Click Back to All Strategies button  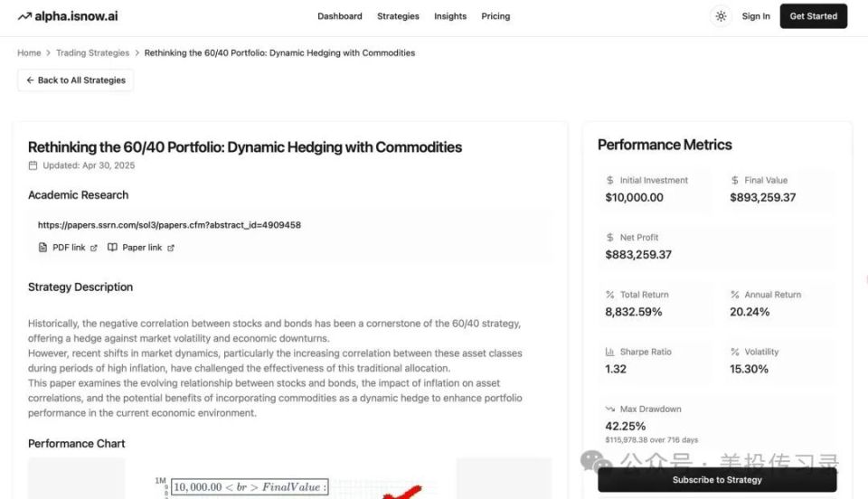tap(75, 80)
